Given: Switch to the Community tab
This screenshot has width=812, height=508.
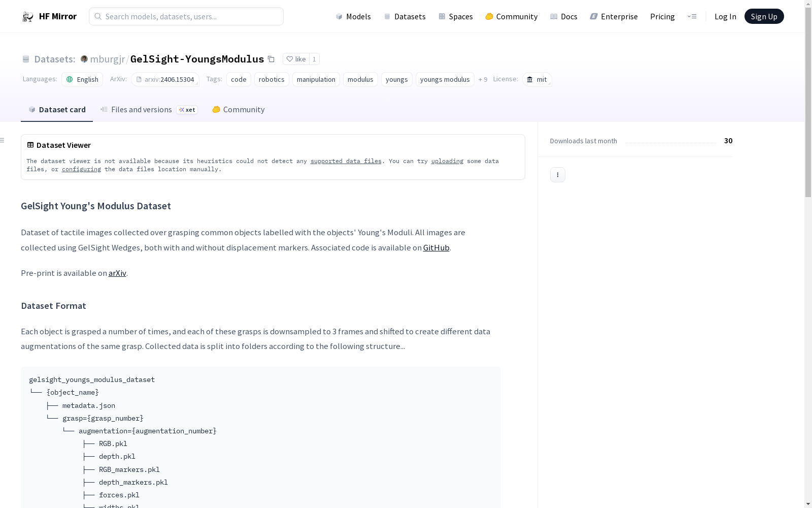Looking at the screenshot, I should click(x=238, y=109).
